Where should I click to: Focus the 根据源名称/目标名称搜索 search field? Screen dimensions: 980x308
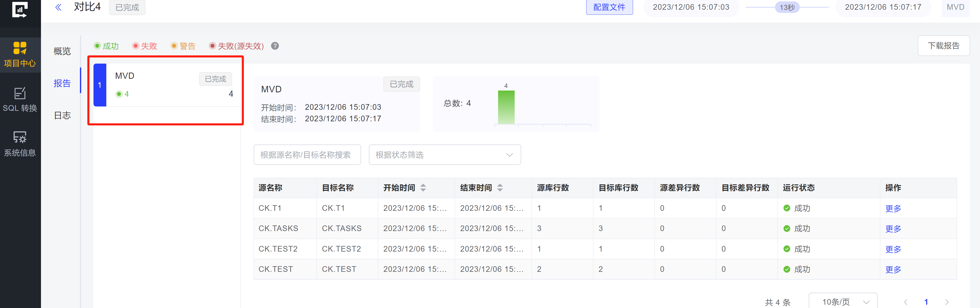[307, 155]
